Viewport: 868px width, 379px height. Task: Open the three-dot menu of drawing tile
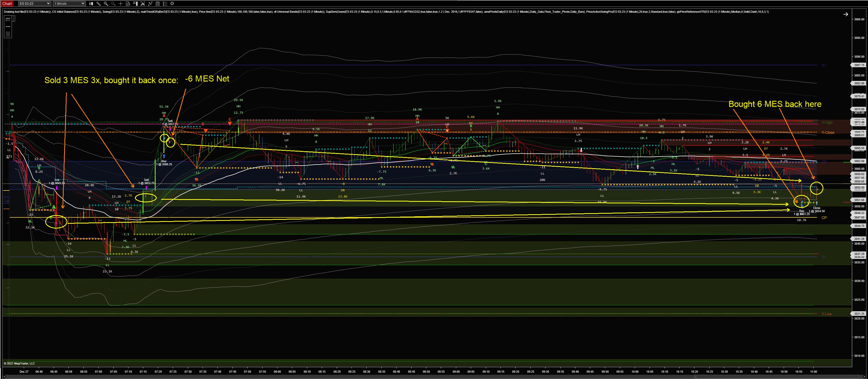13,19
